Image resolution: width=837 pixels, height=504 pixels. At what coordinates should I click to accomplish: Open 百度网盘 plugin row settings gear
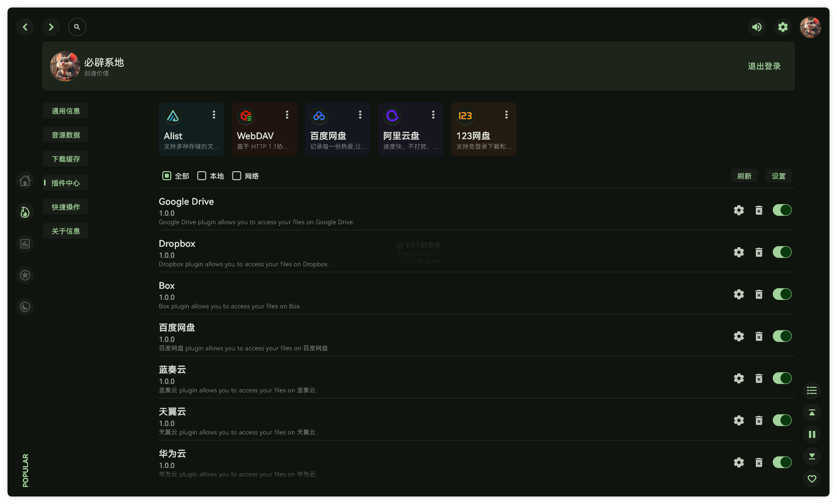pos(739,336)
